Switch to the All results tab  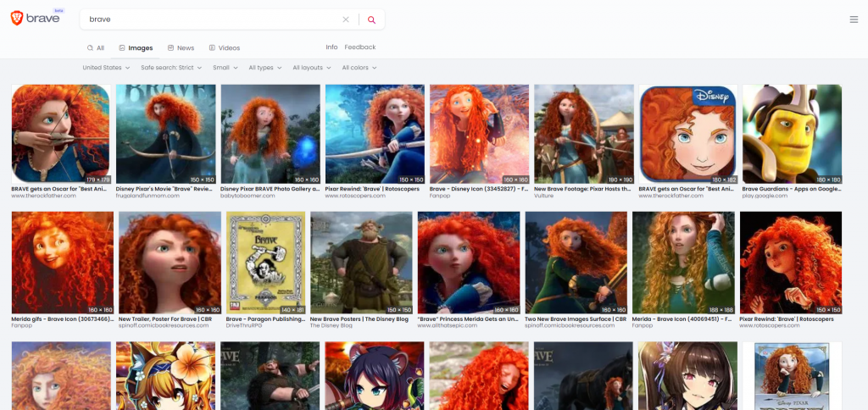(x=95, y=48)
